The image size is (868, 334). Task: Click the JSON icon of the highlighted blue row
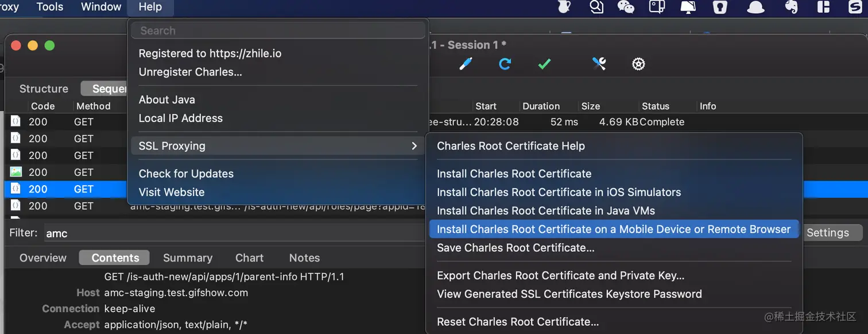coord(16,189)
